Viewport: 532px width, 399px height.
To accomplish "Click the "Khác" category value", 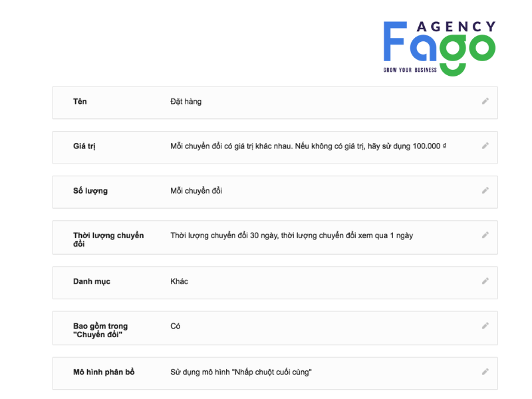I will pyautogui.click(x=180, y=281).
